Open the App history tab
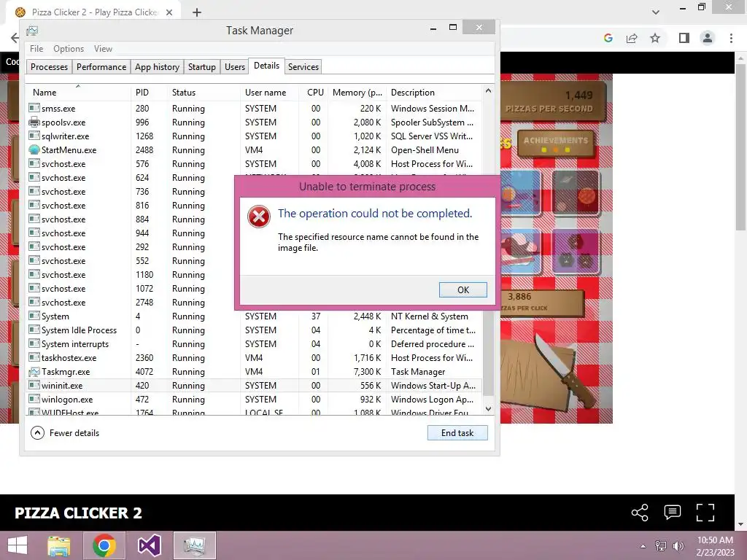 157,66
